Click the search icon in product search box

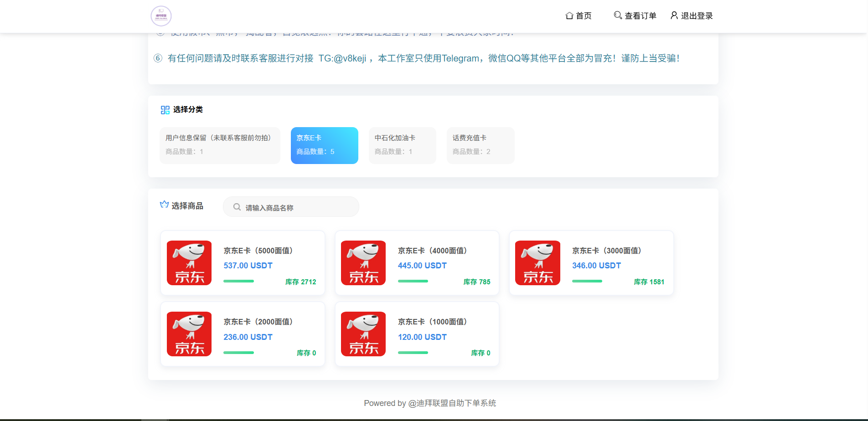237,207
